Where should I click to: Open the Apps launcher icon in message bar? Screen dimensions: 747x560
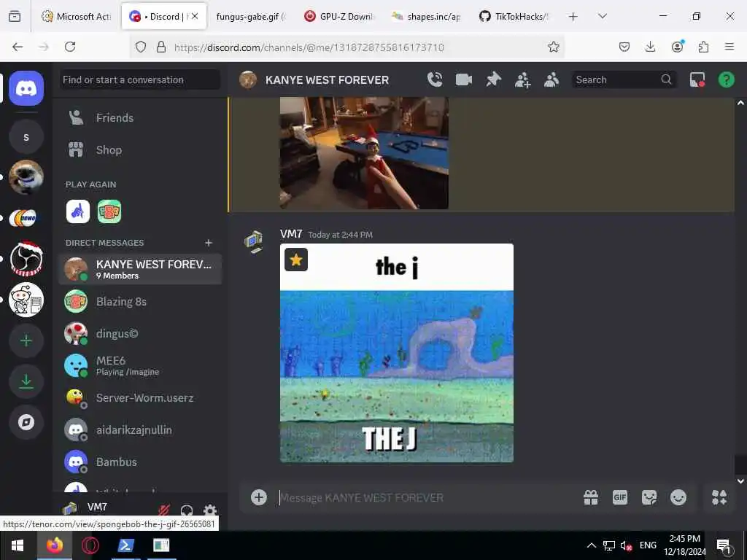[x=719, y=497]
